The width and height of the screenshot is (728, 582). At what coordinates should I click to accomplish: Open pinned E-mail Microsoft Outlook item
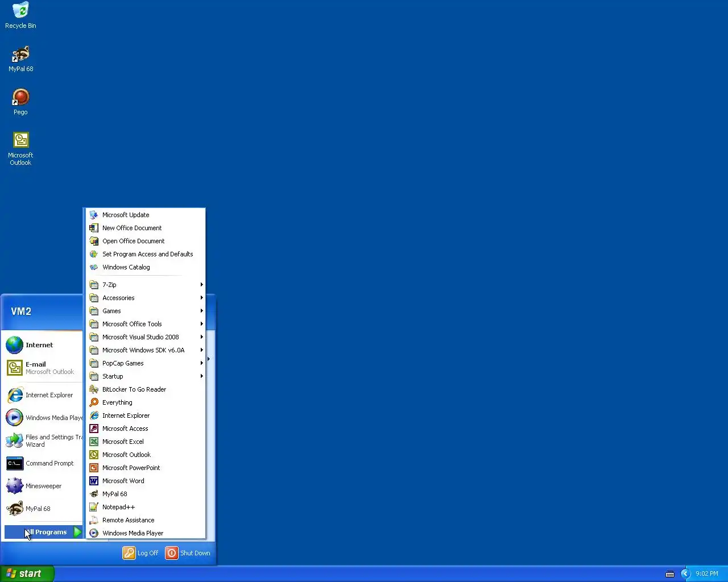coord(43,368)
